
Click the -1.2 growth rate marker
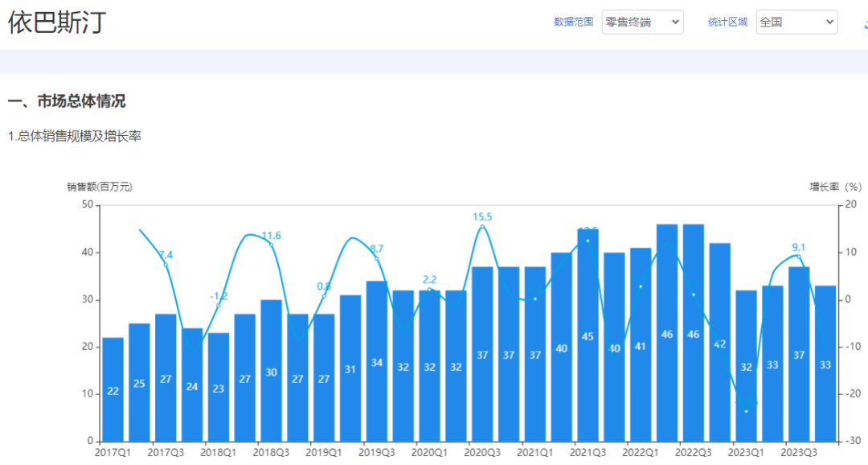(219, 305)
